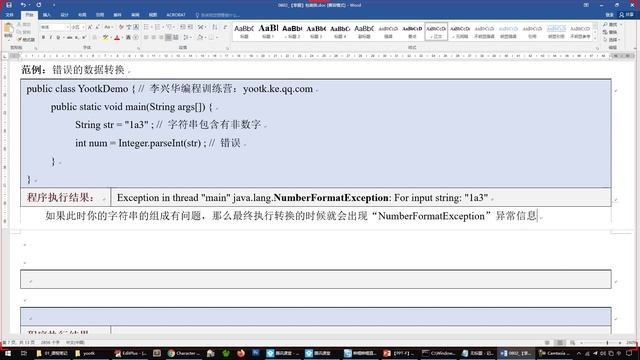Open the customize quick access toolbar menu

[x=53, y=5]
